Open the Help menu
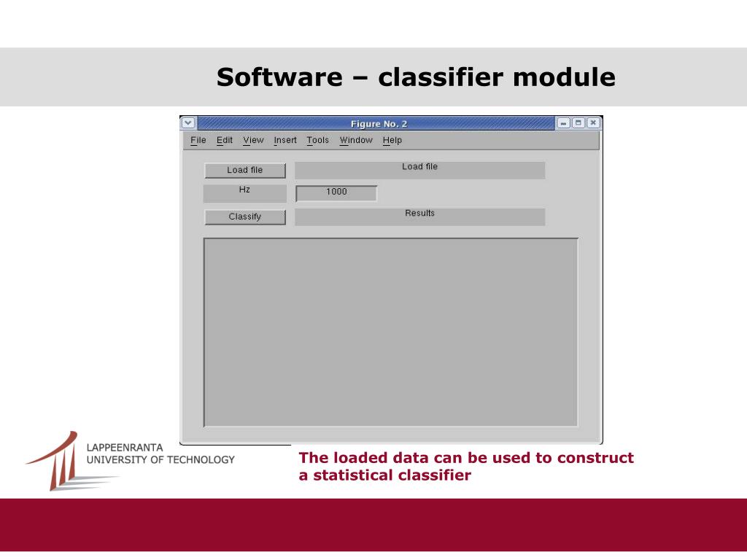 [x=392, y=140]
